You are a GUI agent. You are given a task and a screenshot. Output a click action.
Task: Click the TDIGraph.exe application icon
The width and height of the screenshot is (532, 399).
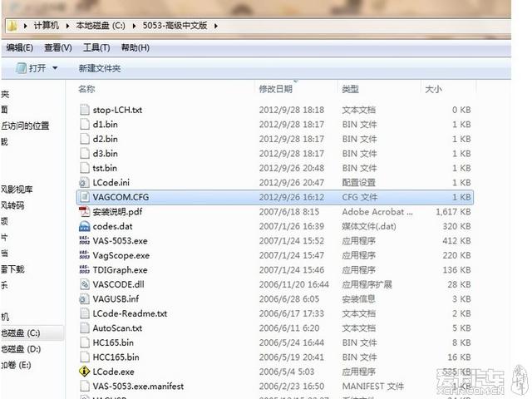85,269
